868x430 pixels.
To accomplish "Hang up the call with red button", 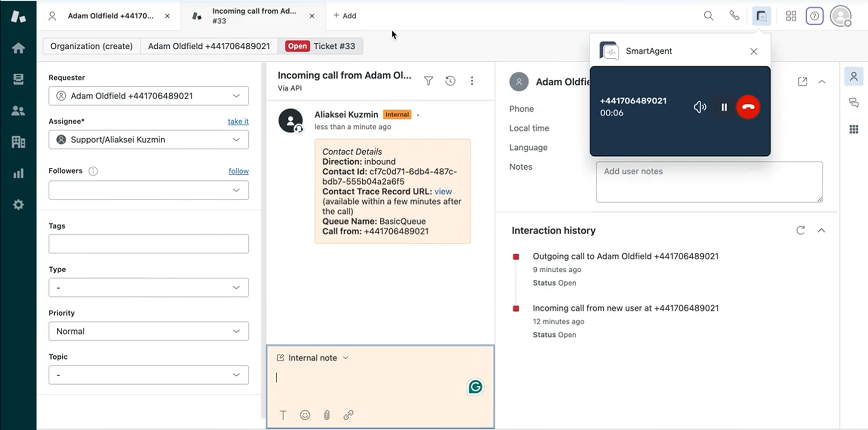I will (x=748, y=107).
